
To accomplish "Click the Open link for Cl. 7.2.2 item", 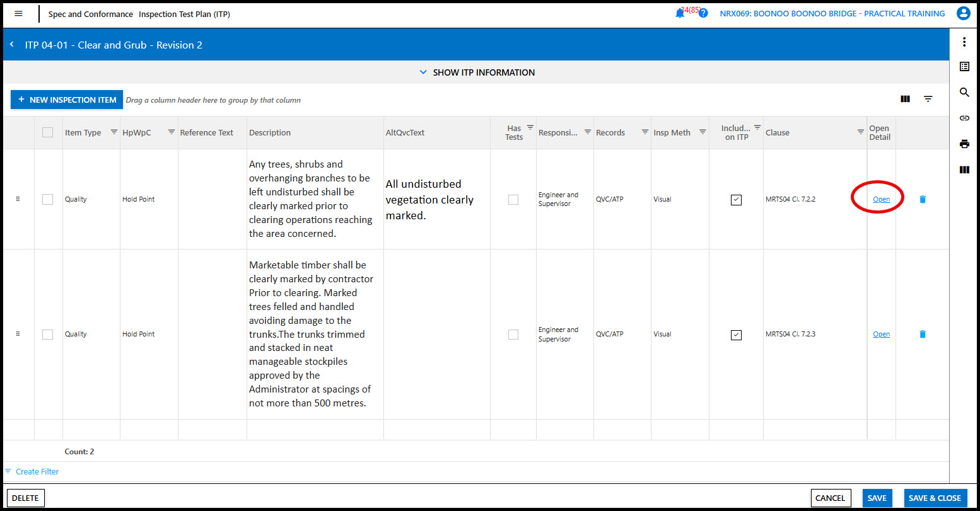I will 881,199.
